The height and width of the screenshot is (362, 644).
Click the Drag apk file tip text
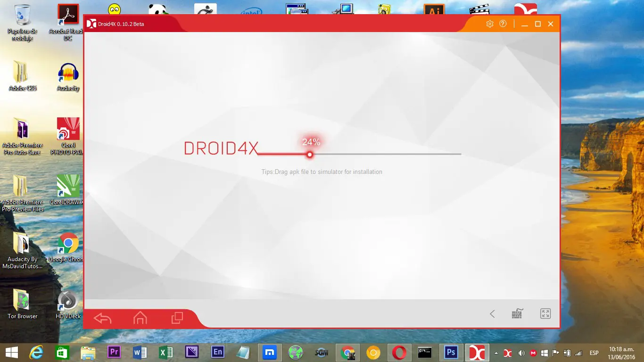point(322,172)
